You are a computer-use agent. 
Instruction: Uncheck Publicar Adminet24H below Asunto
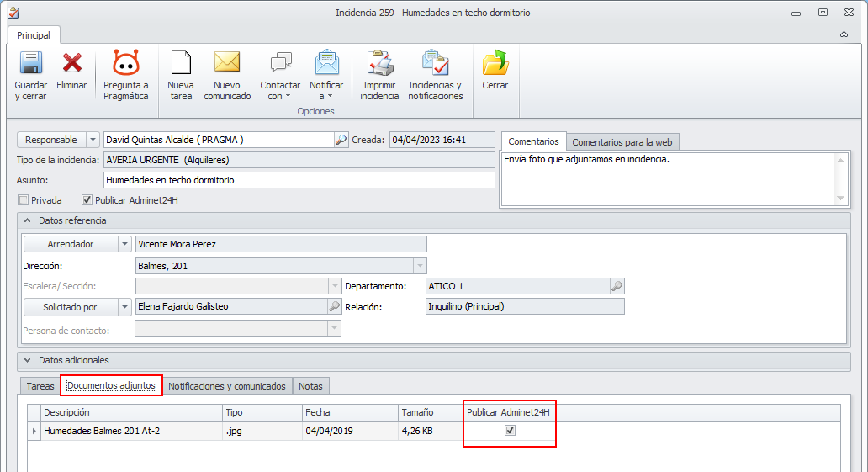point(87,200)
